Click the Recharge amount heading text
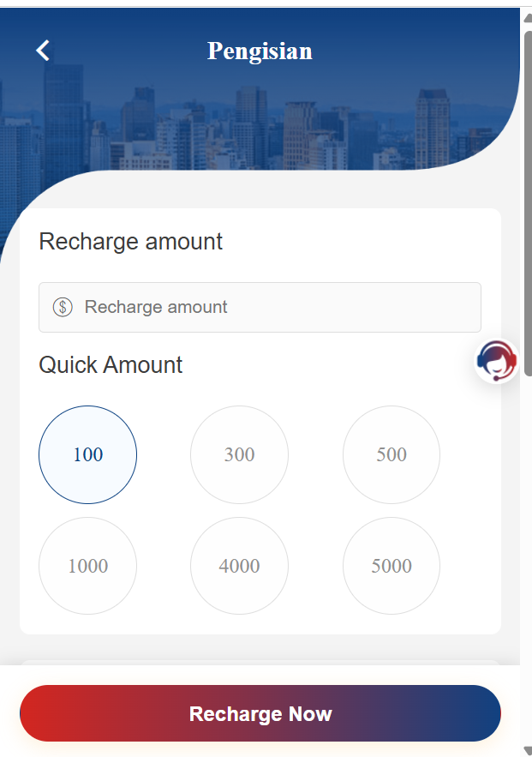Image resolution: width=532 pixels, height=757 pixels. [x=130, y=242]
